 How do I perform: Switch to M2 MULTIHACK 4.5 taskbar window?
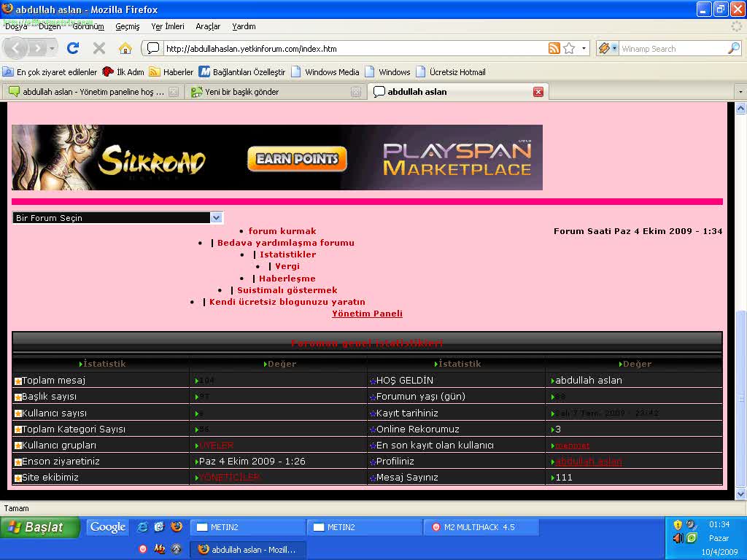point(481,527)
